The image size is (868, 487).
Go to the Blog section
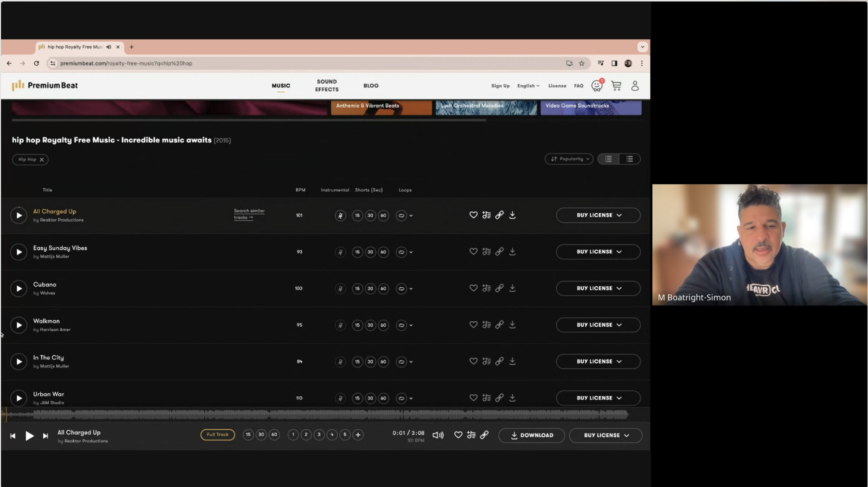pos(371,86)
